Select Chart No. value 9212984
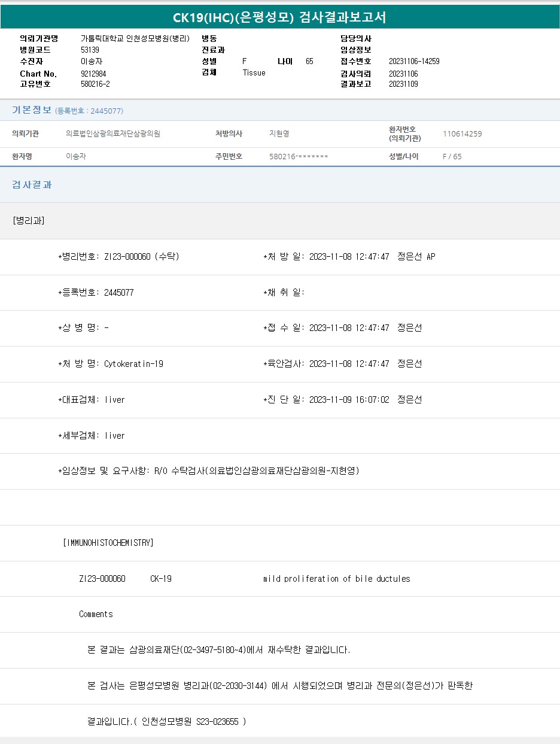 tap(93, 74)
